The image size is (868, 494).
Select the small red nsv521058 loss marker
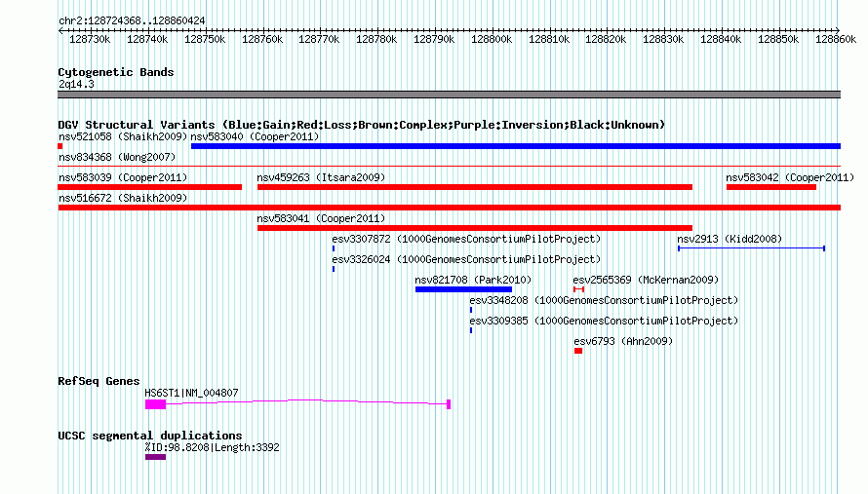59,146
